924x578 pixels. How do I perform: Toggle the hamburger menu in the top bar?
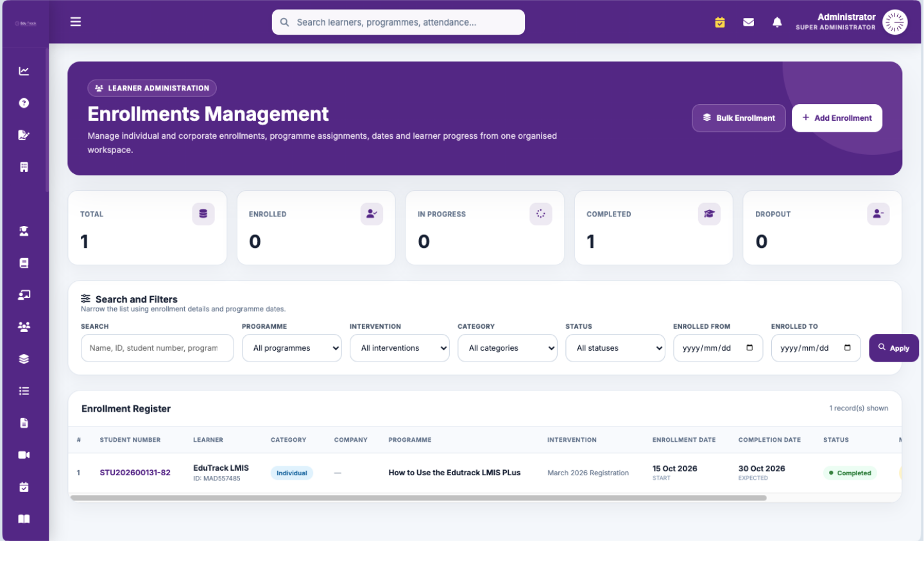coord(76,22)
